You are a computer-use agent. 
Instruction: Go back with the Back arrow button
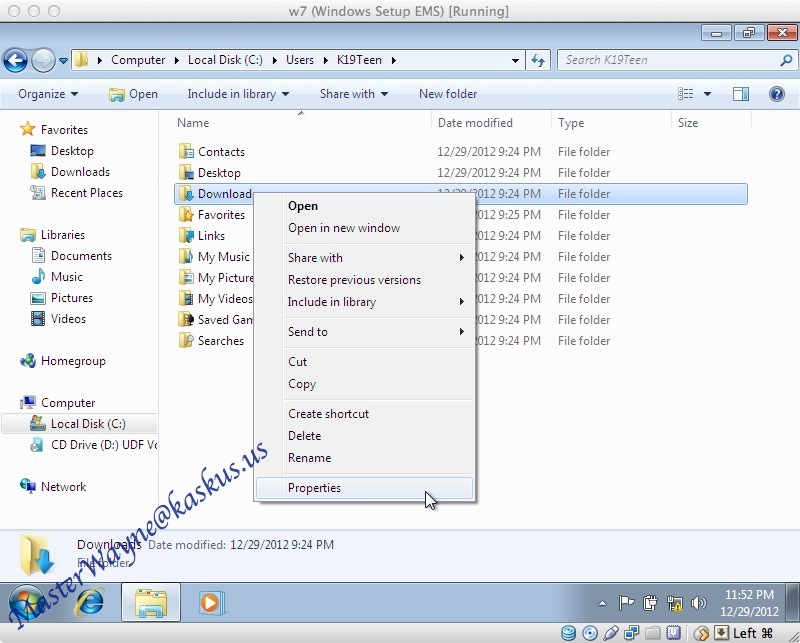(16, 60)
